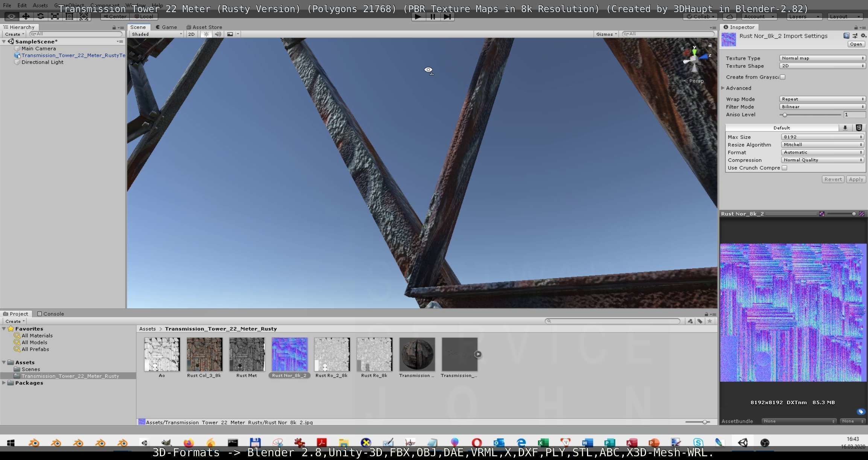Viewport: 868px width, 460px height.
Task: Toggle 2D scene view mode
Action: pyautogui.click(x=192, y=34)
